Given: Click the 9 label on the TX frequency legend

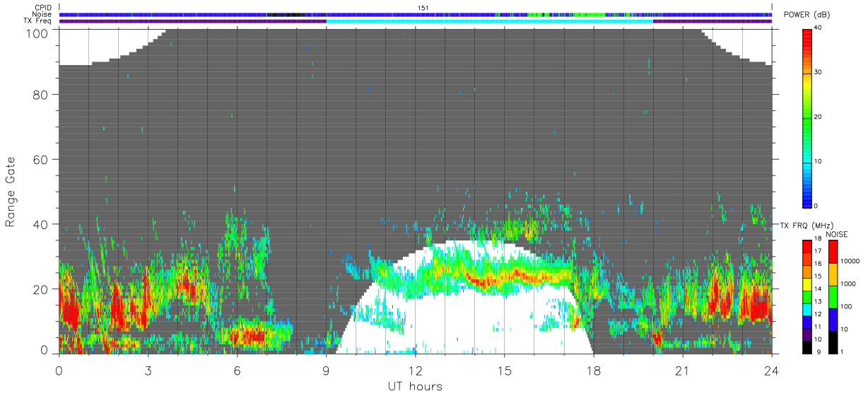Looking at the screenshot, I should click(819, 352).
